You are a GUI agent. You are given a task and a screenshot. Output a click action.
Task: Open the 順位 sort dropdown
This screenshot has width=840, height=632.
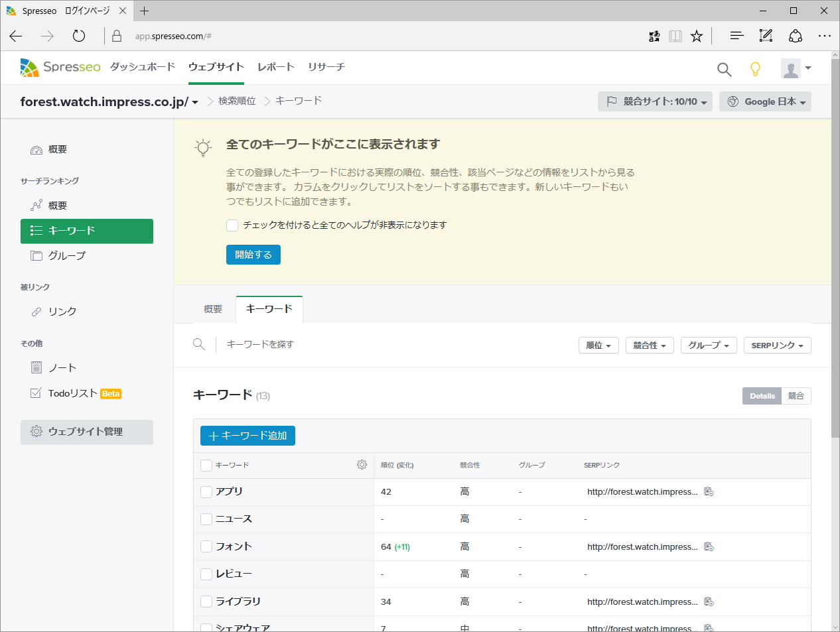[598, 345]
